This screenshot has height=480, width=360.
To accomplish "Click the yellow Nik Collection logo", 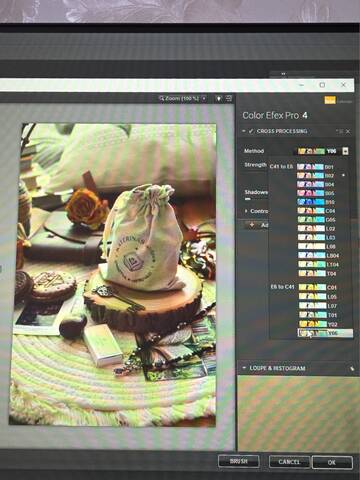I will (330, 100).
